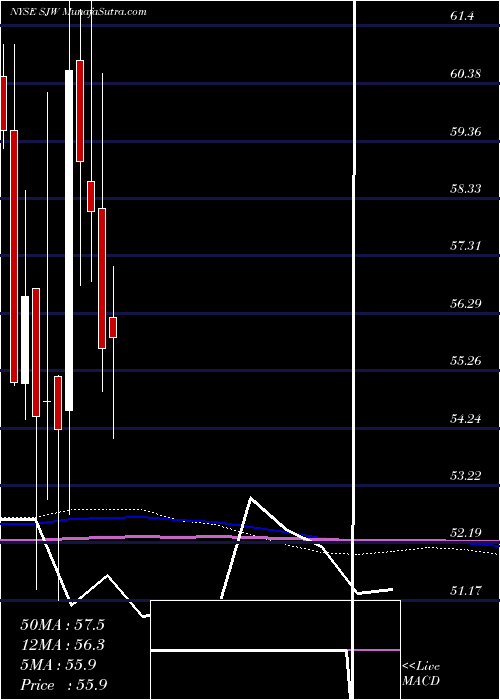Screen dimensions: 500x700
Task: Click the 58.33 price axis label
Action: click(x=466, y=189)
